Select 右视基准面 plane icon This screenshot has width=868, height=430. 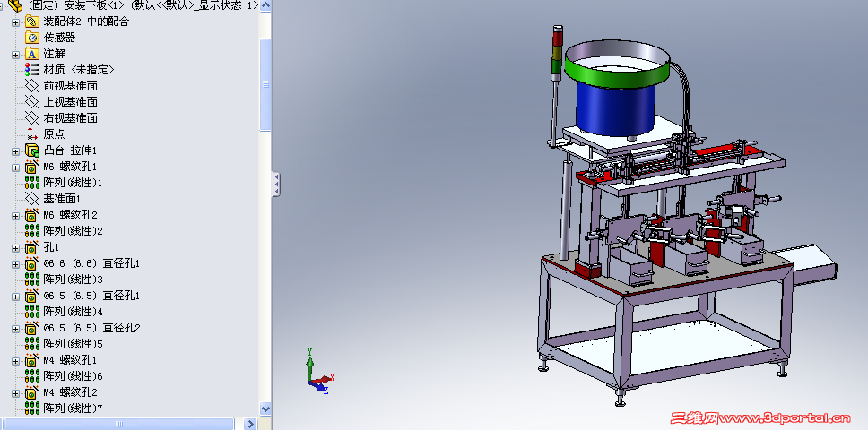tap(32, 117)
